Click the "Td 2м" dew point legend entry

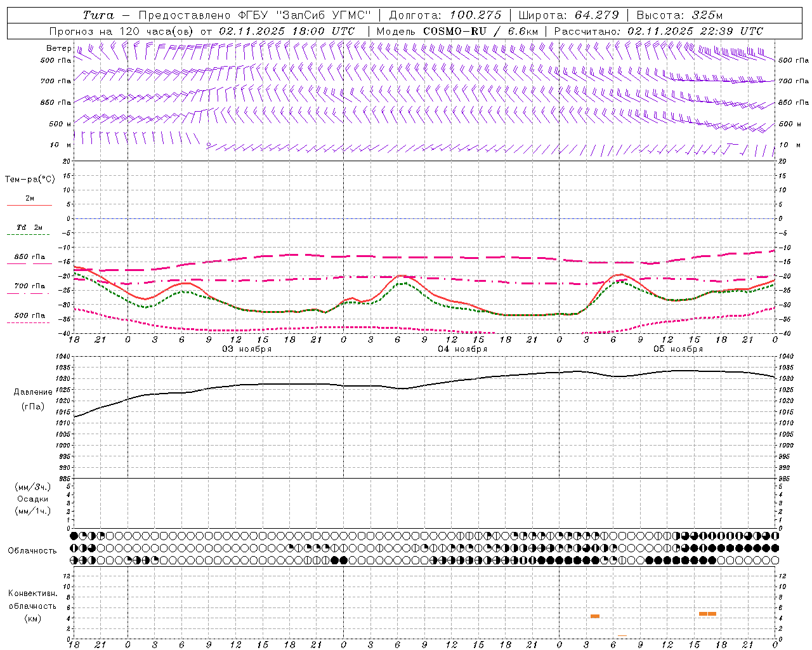pyautogui.click(x=29, y=227)
